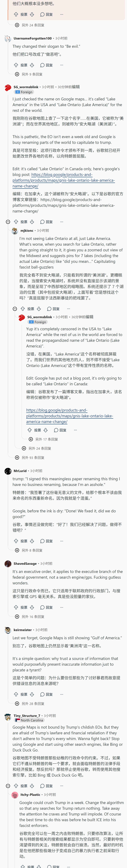Open the more menu on ShavedSavage's comment
The image size is (127, 868).
(61, 607)
